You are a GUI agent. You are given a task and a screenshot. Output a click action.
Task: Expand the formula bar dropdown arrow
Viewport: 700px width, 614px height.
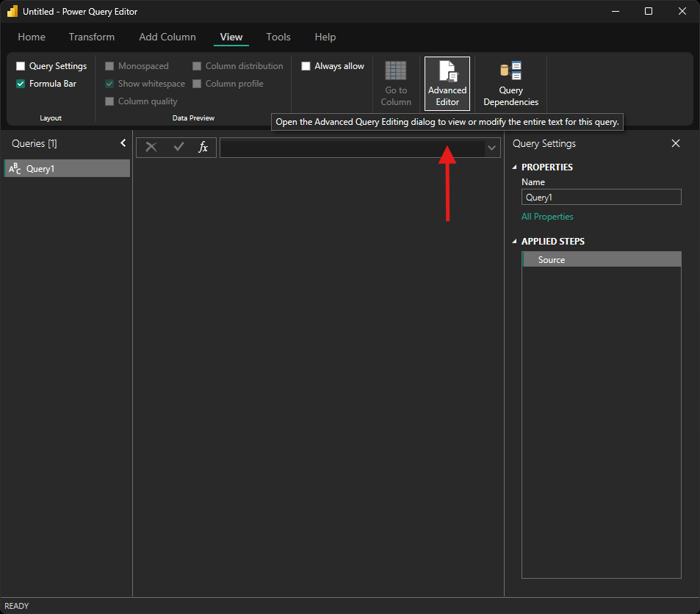491,148
